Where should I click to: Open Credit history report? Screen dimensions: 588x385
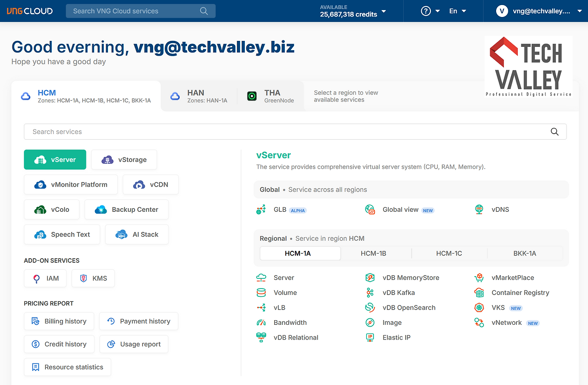point(59,344)
